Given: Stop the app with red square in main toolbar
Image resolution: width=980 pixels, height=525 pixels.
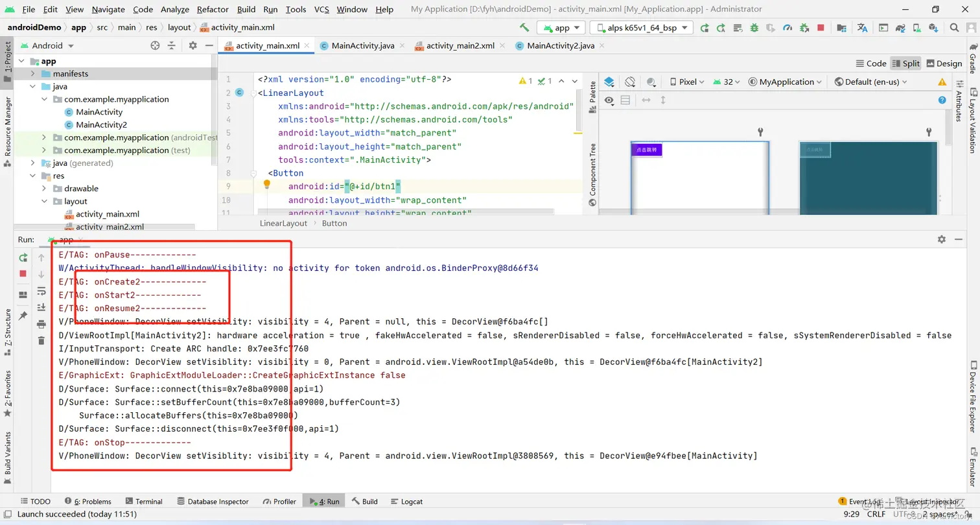Looking at the screenshot, I should pos(821,28).
